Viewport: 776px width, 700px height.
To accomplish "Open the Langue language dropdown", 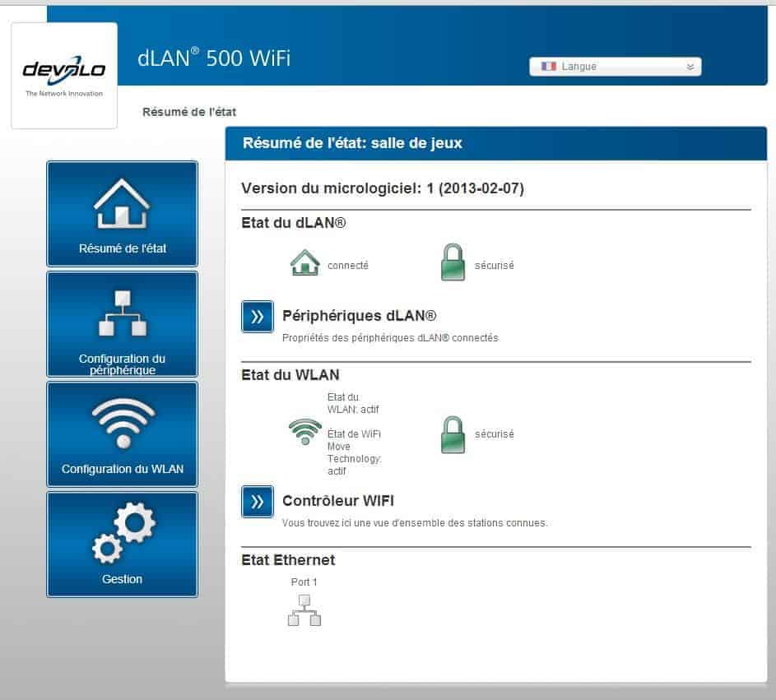I will [615, 67].
